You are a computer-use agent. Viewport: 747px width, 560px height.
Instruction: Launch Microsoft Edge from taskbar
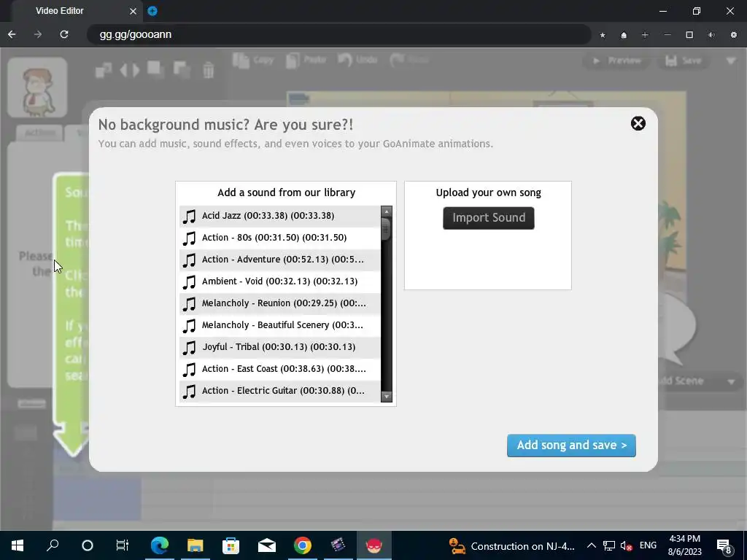(x=160, y=545)
